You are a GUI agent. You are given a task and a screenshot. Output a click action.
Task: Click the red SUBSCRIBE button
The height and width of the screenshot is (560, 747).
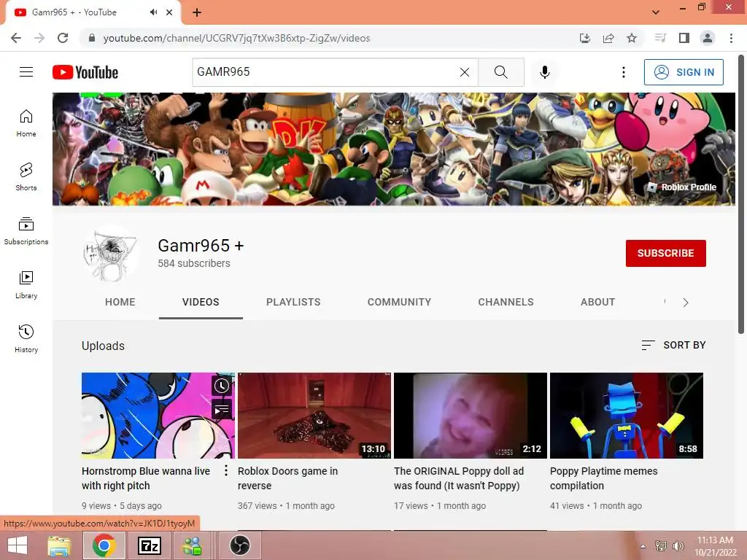click(x=665, y=253)
